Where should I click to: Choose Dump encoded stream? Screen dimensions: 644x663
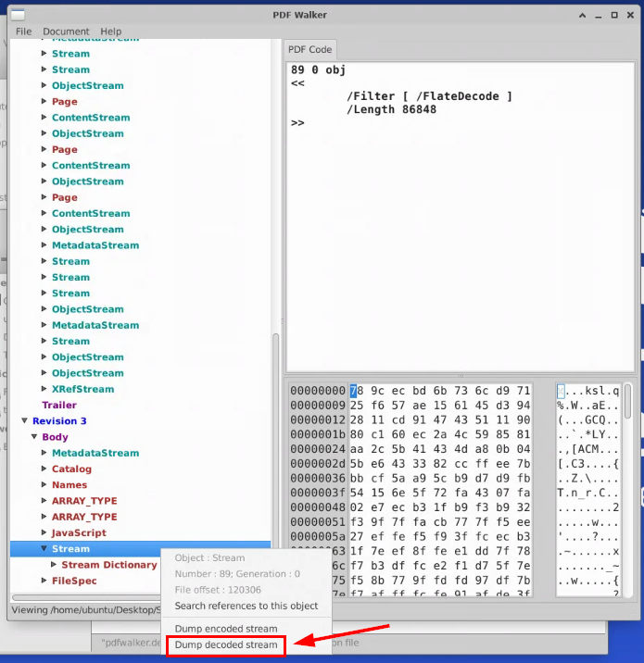[226, 629]
